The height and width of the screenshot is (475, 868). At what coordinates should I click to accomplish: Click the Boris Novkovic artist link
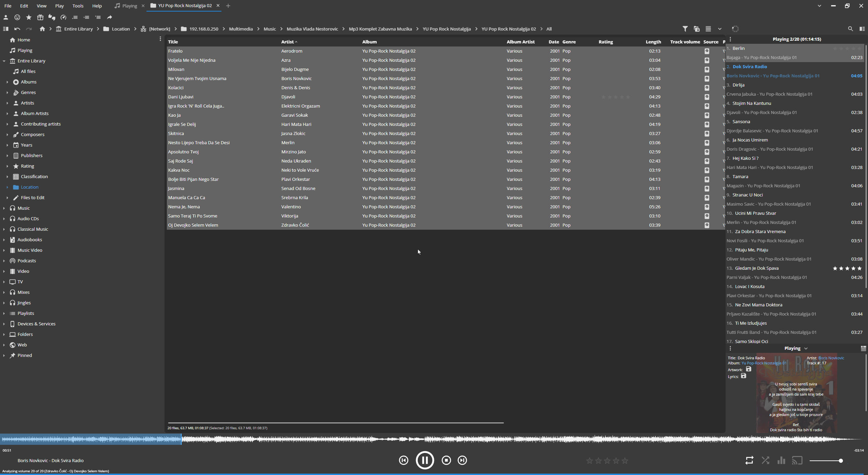[831, 358]
